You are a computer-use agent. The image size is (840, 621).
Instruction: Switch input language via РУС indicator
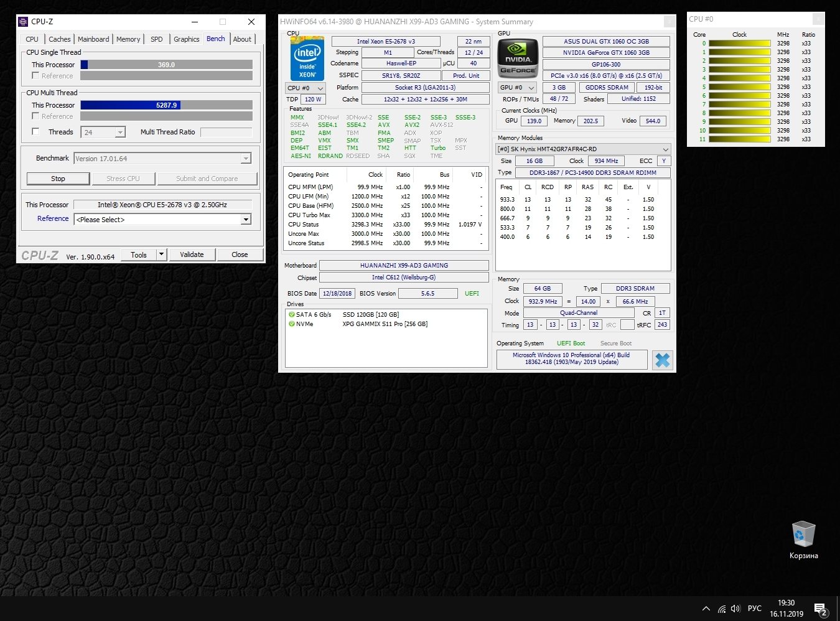754,609
